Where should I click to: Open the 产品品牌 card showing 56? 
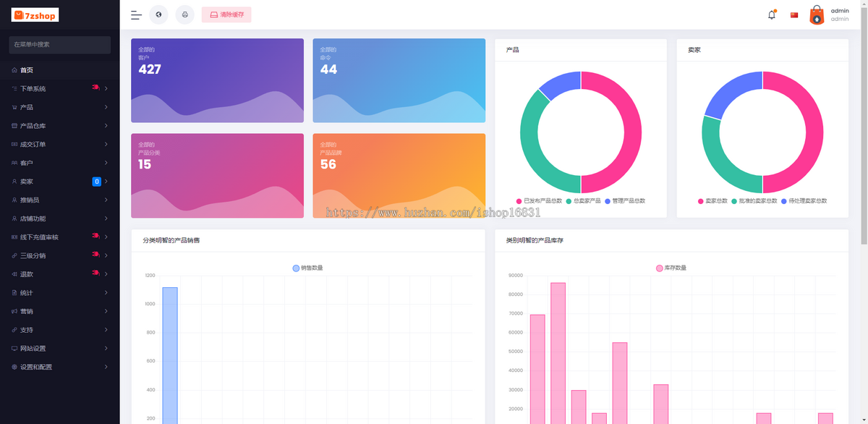pyautogui.click(x=399, y=175)
